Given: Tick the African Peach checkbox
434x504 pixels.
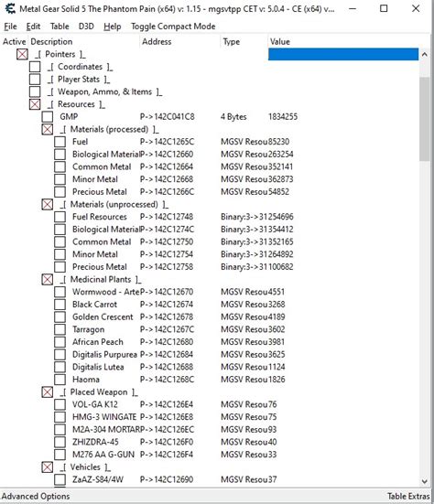Looking at the screenshot, I should (60, 342).
